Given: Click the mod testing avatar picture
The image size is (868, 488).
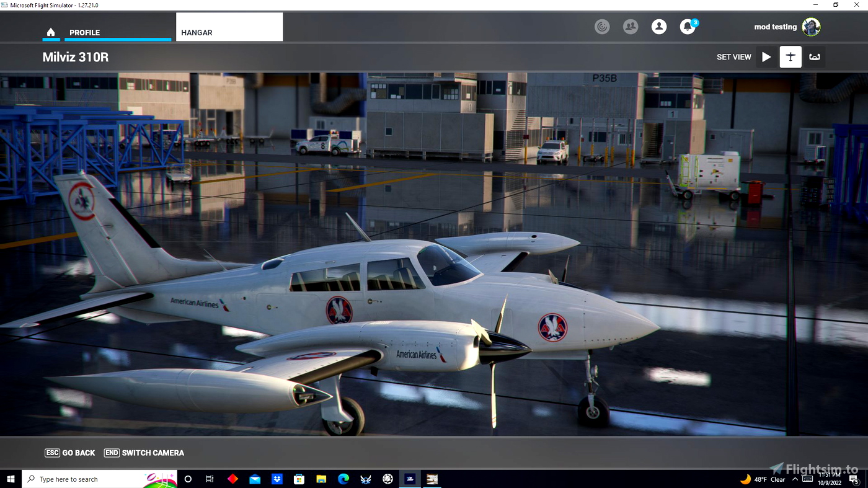Looking at the screenshot, I should click(x=811, y=27).
